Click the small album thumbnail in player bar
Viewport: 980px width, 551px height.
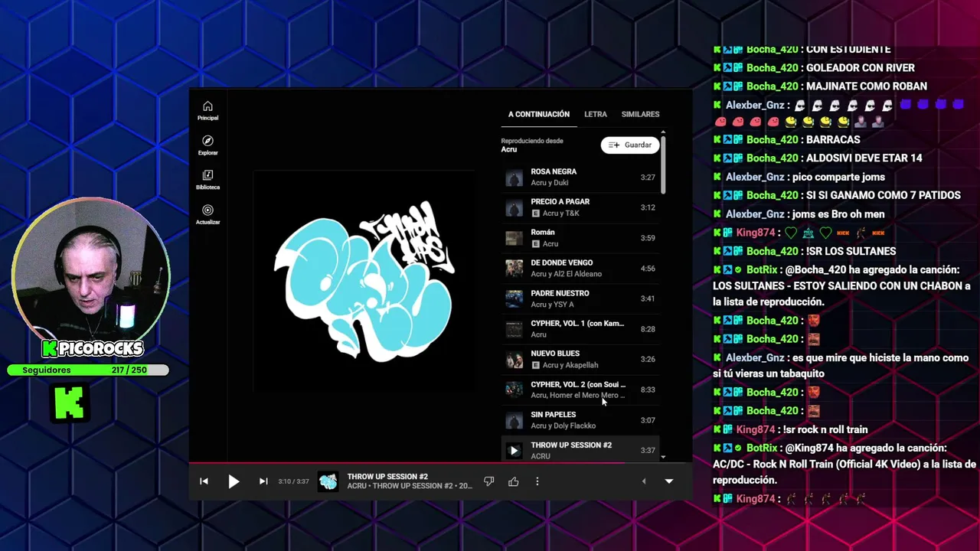point(328,481)
